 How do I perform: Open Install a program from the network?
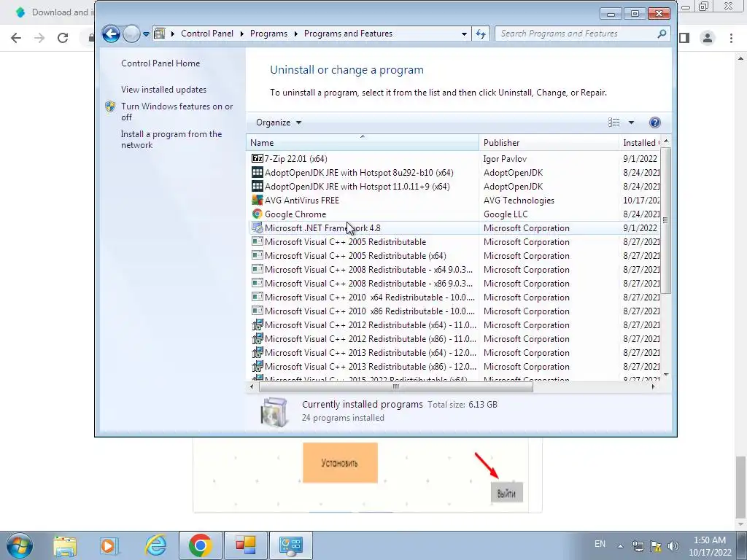click(171, 139)
